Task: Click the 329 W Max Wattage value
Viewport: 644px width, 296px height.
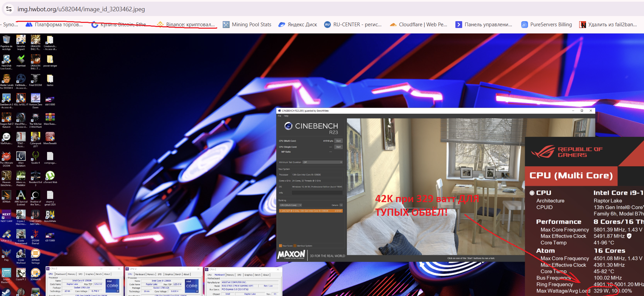Action: coord(601,291)
